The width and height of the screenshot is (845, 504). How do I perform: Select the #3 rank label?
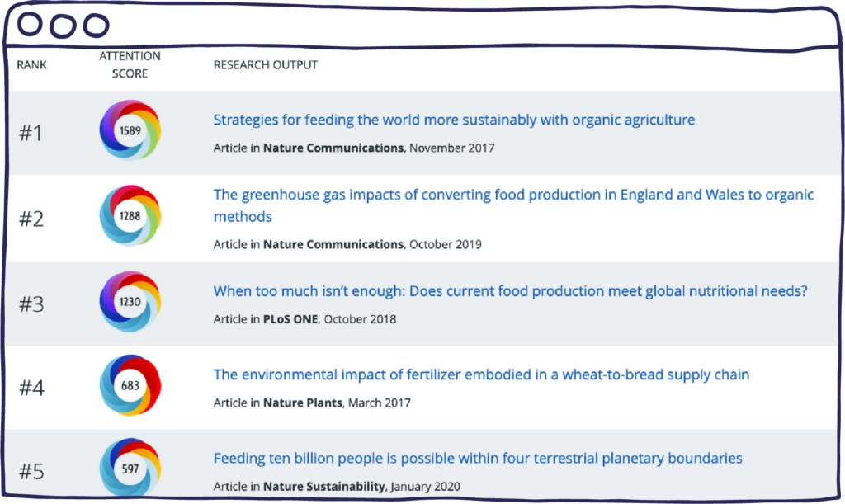31,304
